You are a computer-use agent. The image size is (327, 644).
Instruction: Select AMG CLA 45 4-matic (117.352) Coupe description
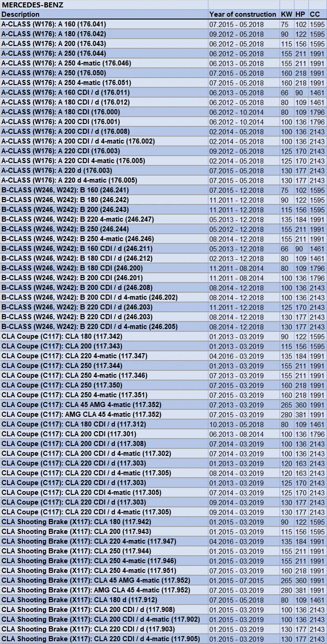click(104, 414)
